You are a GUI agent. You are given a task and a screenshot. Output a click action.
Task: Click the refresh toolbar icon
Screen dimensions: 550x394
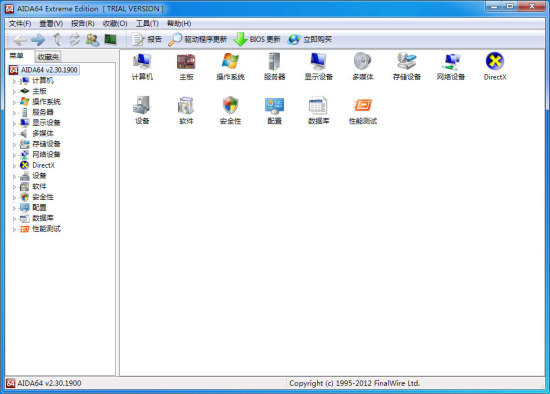[x=74, y=39]
